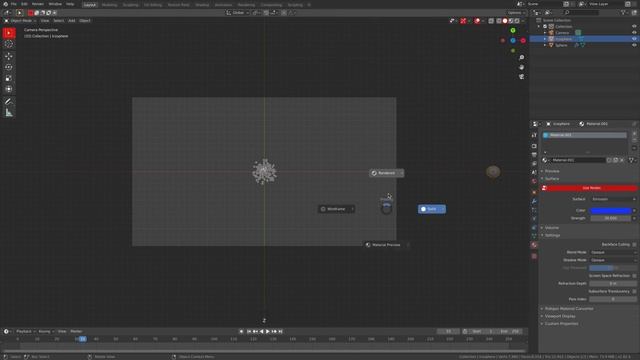Viewport: 640px width, 360px height.
Task: Open the View Layer properties tab icon
Action: point(534,163)
